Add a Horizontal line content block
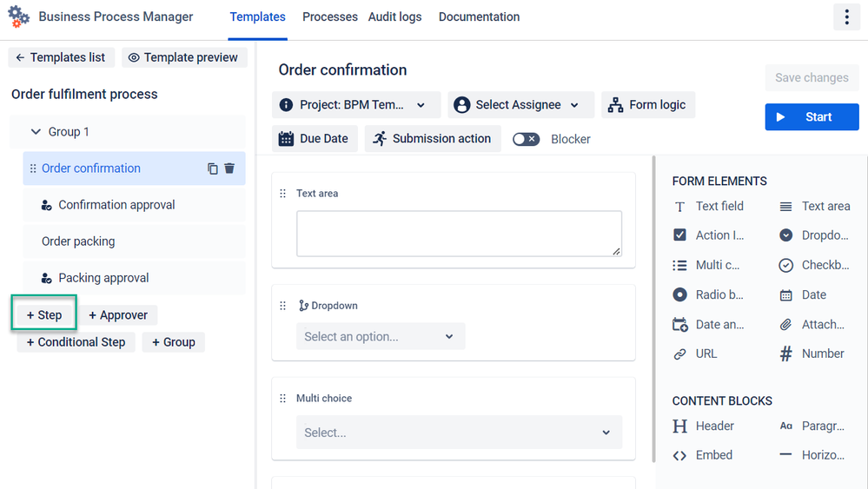 click(x=812, y=455)
